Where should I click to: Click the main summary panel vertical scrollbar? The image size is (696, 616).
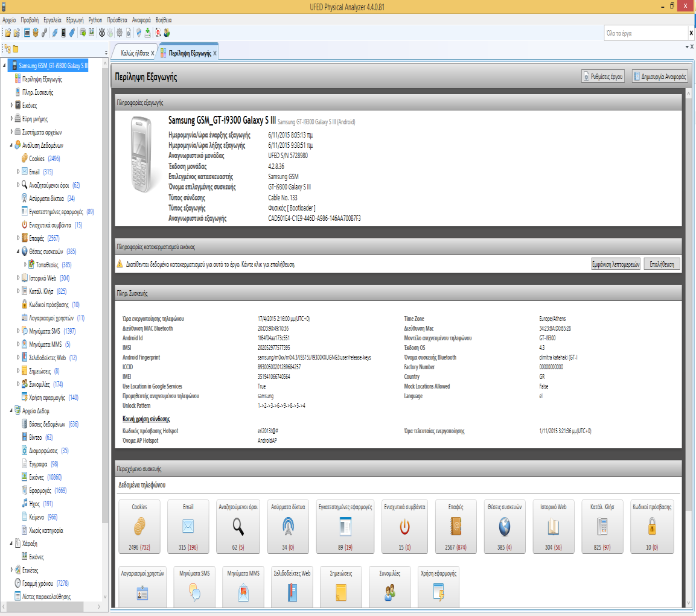[x=689, y=348]
